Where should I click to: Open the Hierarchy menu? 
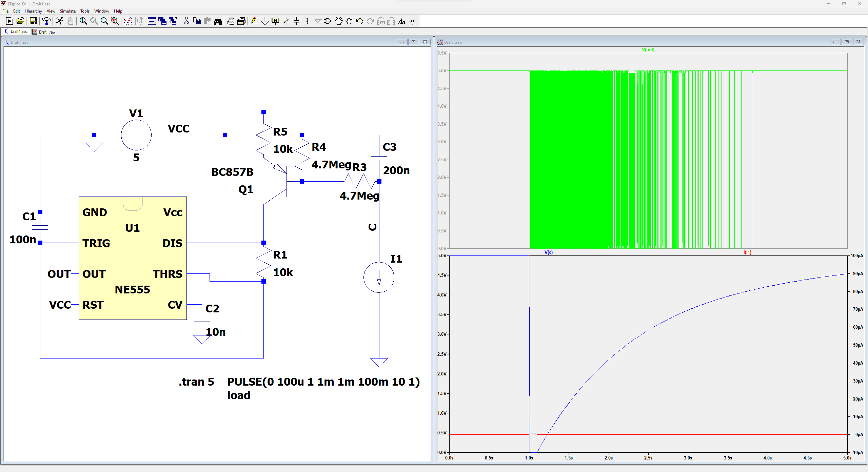coord(33,11)
